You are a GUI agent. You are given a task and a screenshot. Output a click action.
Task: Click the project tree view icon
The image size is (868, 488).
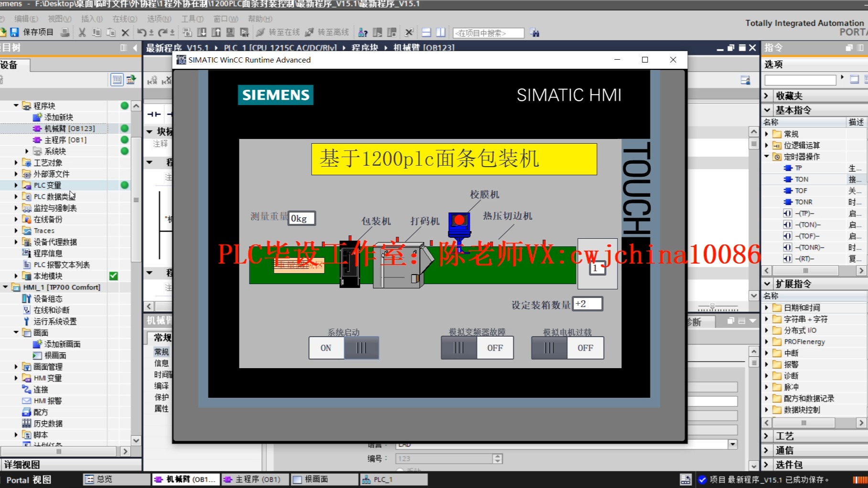(117, 80)
